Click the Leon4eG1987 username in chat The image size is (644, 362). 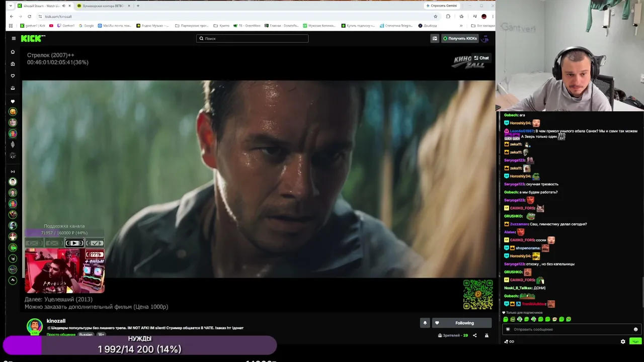[x=522, y=131]
